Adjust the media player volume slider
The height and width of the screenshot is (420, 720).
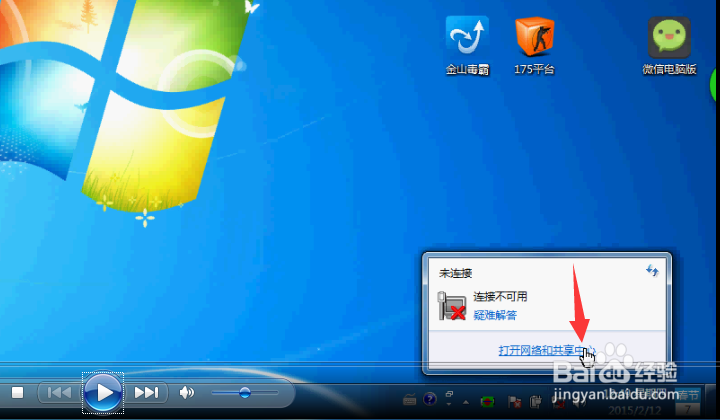245,392
